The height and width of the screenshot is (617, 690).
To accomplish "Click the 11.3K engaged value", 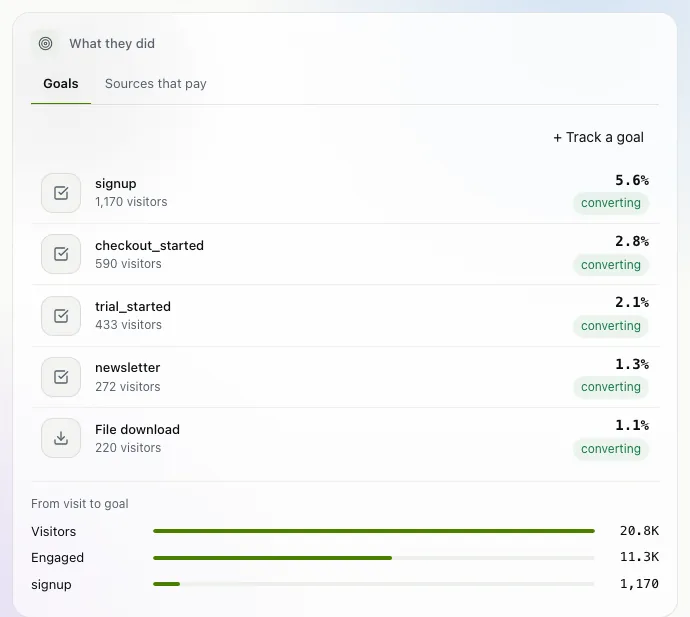I will point(639,557).
